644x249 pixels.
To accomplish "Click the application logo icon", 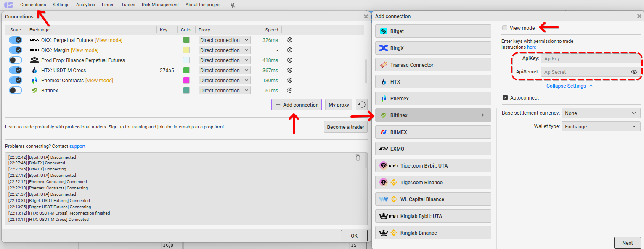I will click(8, 5).
